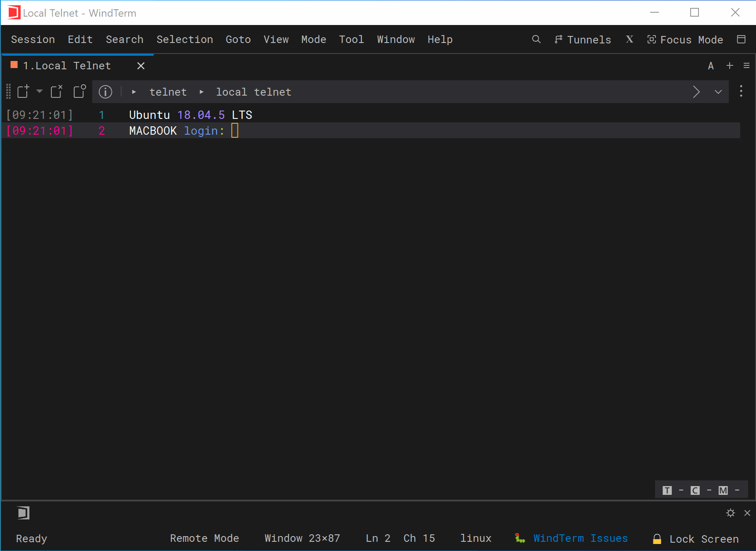Select the 1.Local Telnet tab

click(67, 66)
